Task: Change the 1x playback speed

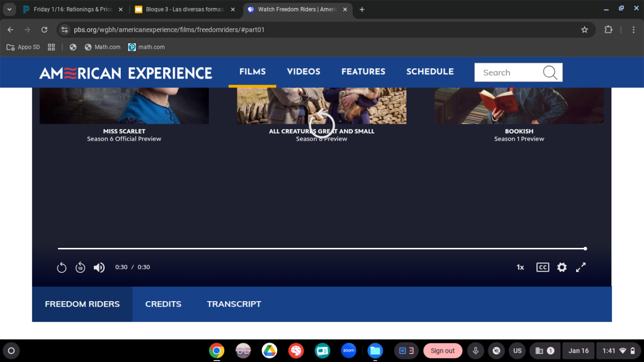Action: (520, 267)
